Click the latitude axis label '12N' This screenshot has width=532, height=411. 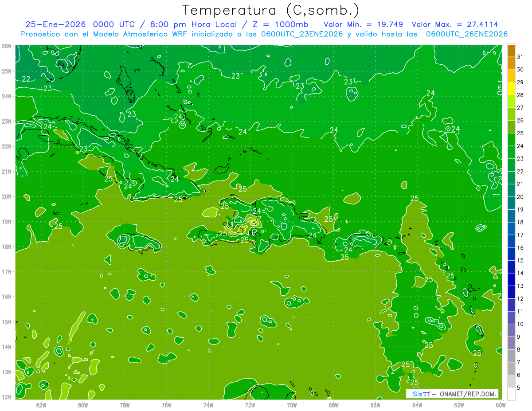coord(7,397)
